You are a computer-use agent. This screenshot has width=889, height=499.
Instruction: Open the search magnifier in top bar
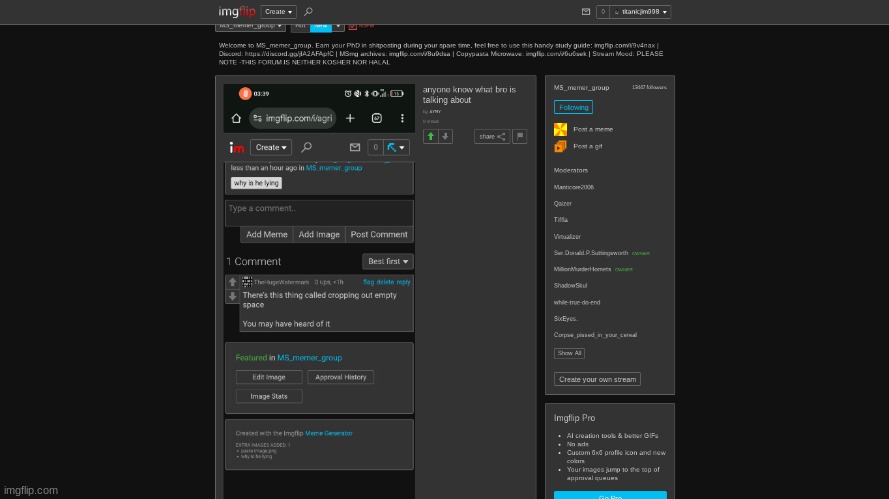[308, 12]
